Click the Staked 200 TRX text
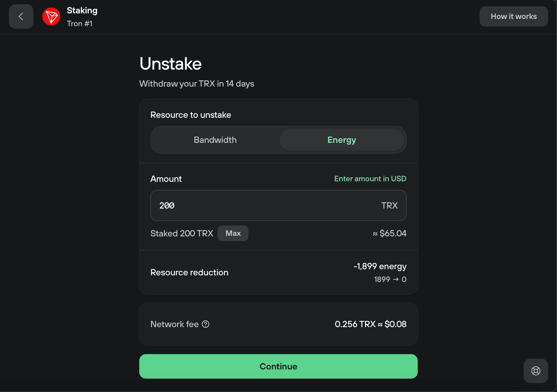557x392 pixels. (x=182, y=233)
